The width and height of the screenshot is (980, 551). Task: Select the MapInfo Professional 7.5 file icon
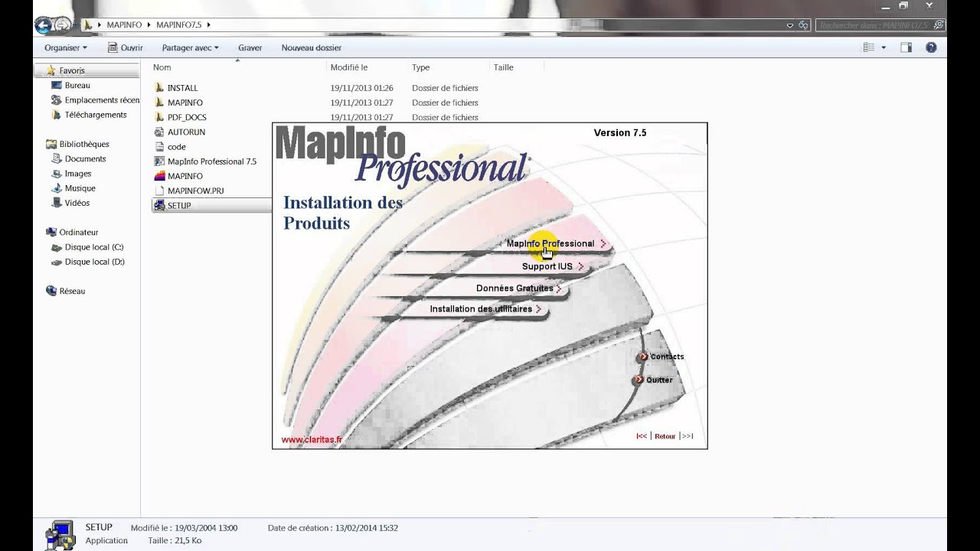159,161
